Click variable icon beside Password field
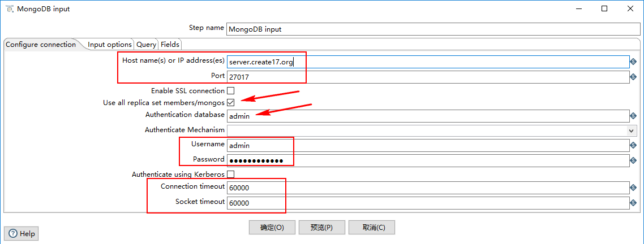Screen dimensions: 644x244 (633, 160)
